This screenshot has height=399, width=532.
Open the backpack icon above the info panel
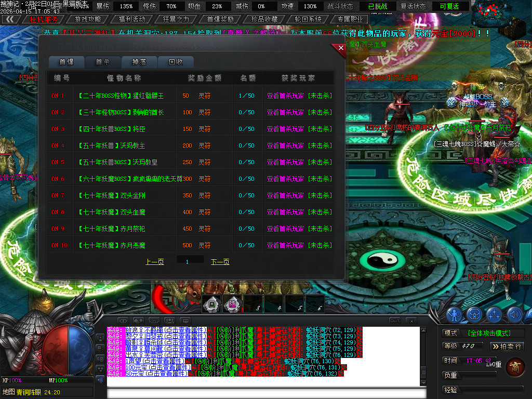474,314
